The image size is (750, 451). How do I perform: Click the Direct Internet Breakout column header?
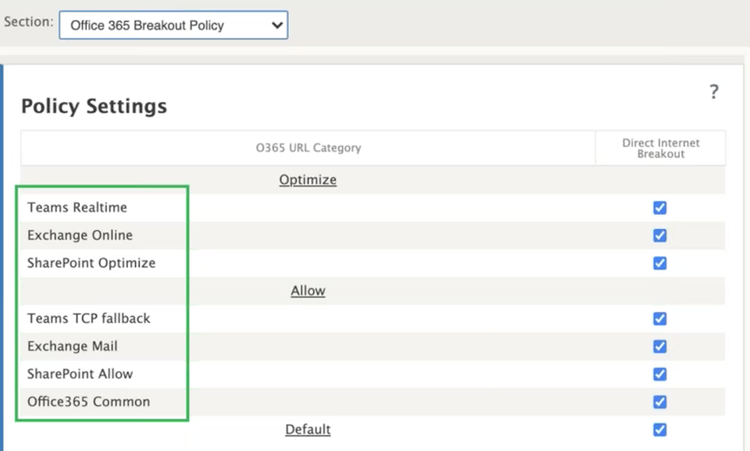pyautogui.click(x=661, y=148)
